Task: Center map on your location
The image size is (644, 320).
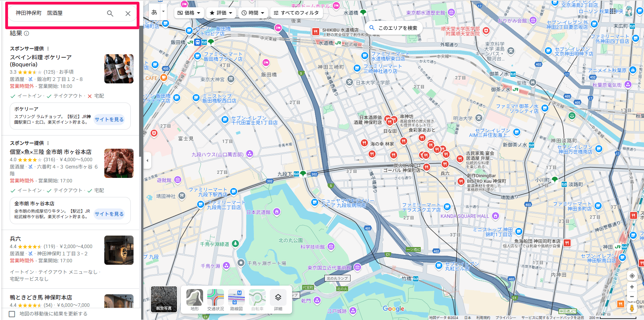Action: [x=632, y=276]
